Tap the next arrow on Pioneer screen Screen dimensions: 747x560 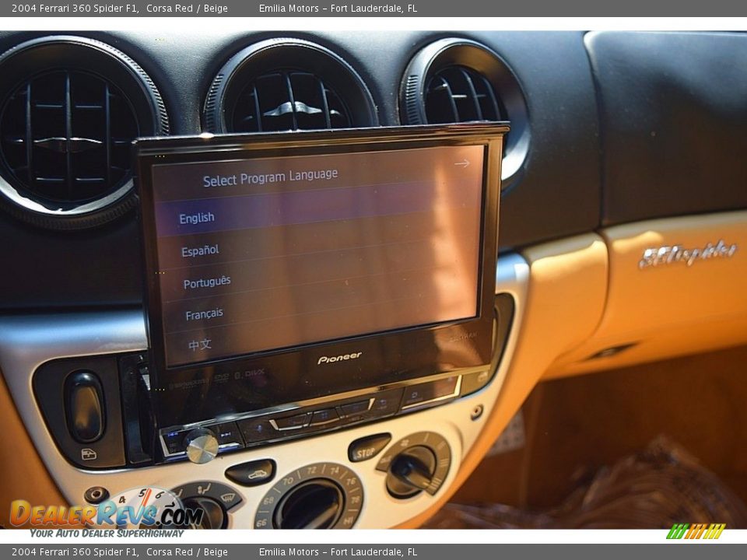(461, 164)
